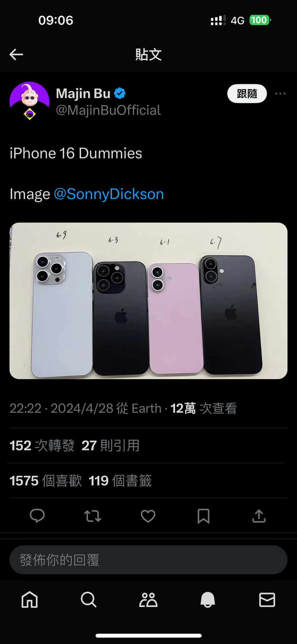Image resolution: width=297 pixels, height=644 pixels.
Task: Open the Search magnifier tab
Action: [89, 600]
